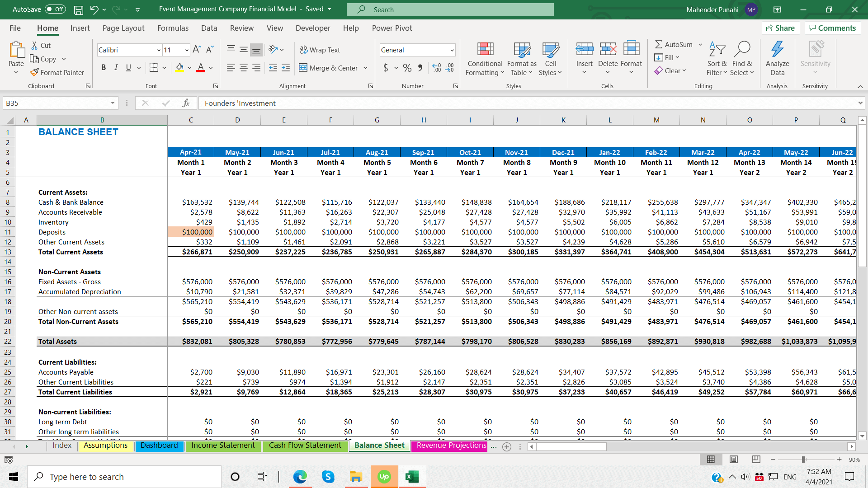This screenshot has width=868, height=488.
Task: Toggle Underline formatting
Action: tap(128, 68)
